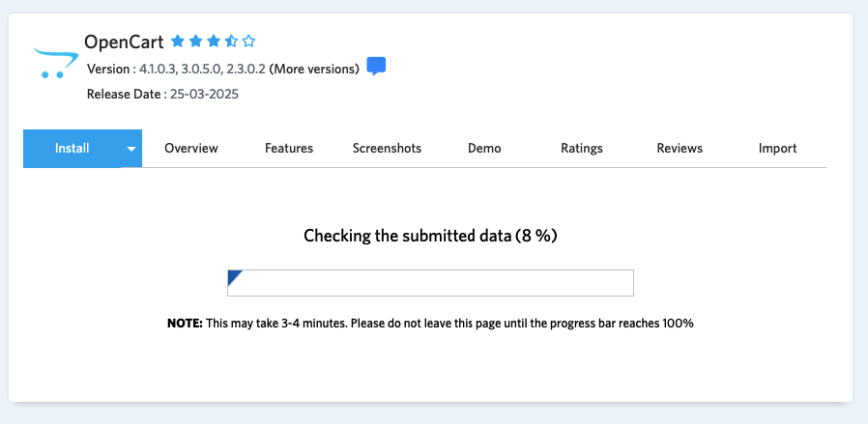Click version numbers 4.1.0.3, 3.0.5.0, 2.3.0.2
Screen dimensions: 868x424
tap(202, 70)
